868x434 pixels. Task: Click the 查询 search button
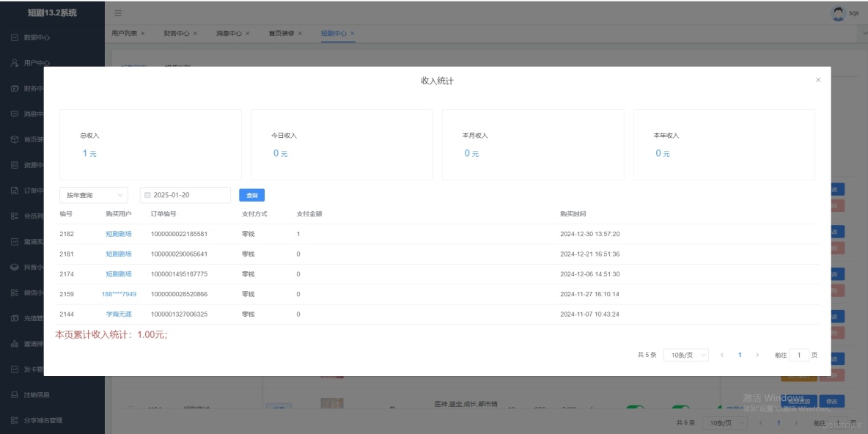pos(253,194)
